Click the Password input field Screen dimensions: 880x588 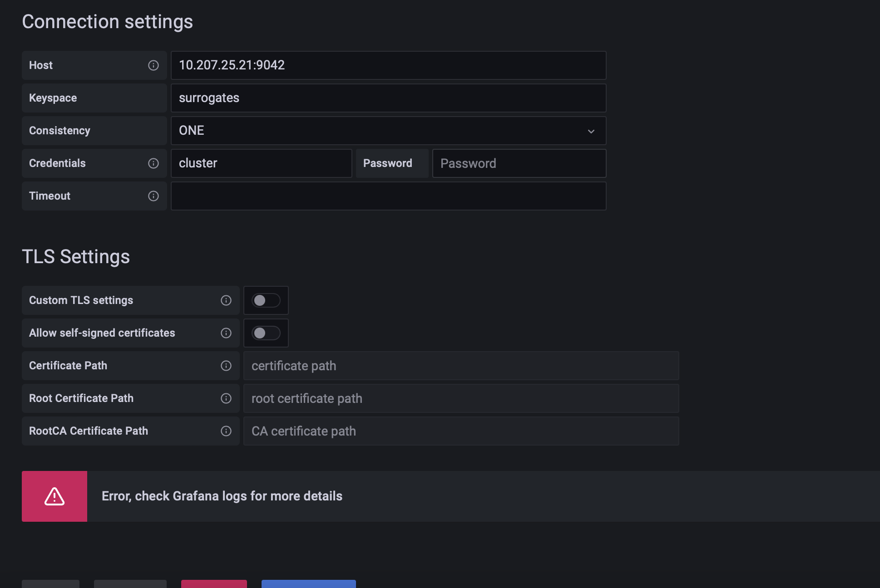(x=519, y=163)
